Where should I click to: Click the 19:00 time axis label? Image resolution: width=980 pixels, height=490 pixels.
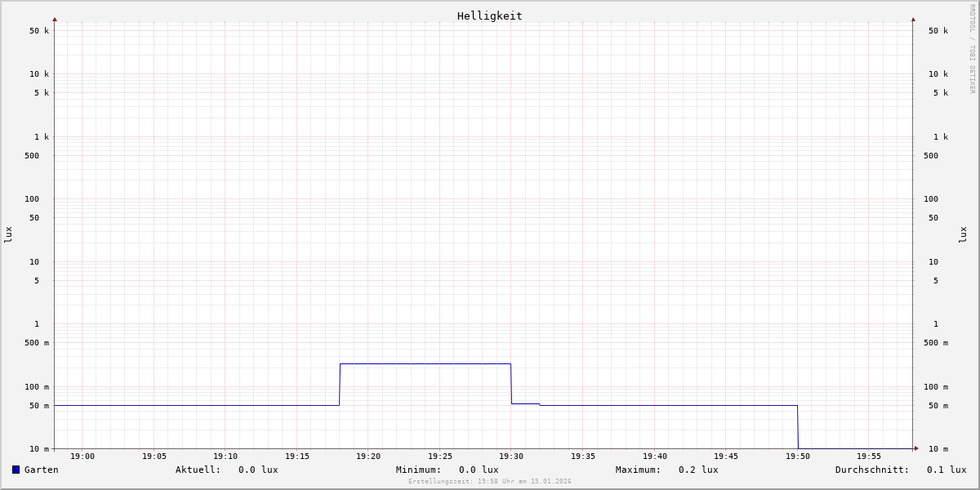pos(82,457)
